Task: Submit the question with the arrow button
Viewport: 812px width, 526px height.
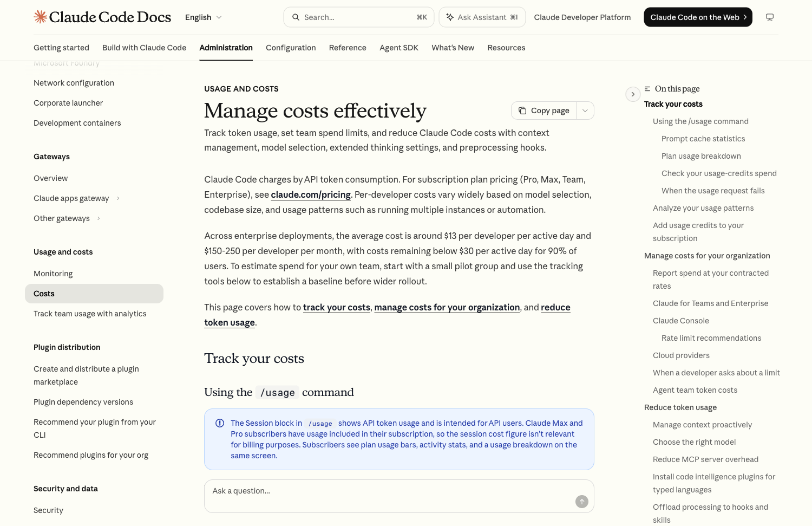Action: tap(582, 502)
